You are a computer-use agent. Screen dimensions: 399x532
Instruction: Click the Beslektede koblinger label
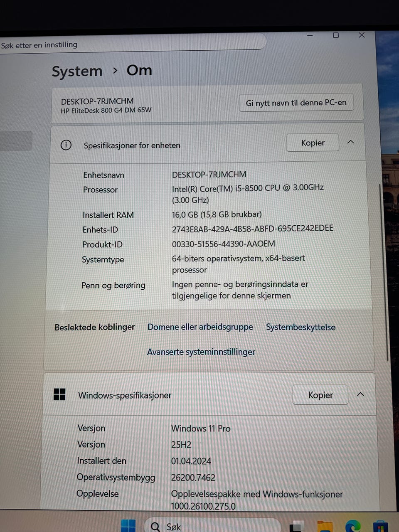[x=95, y=327]
